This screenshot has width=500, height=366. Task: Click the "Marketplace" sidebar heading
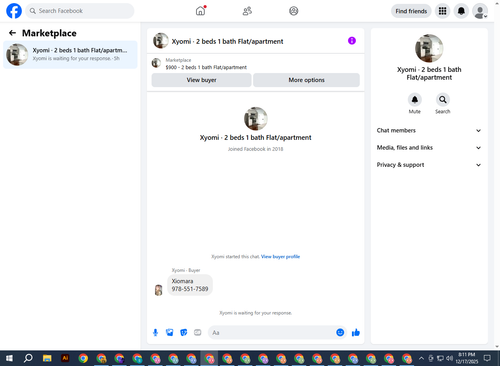49,33
